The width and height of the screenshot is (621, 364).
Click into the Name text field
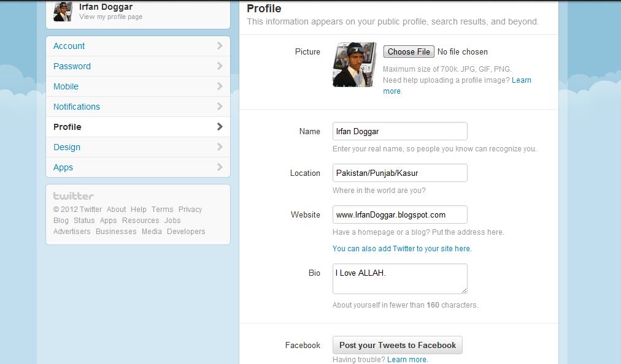(399, 131)
